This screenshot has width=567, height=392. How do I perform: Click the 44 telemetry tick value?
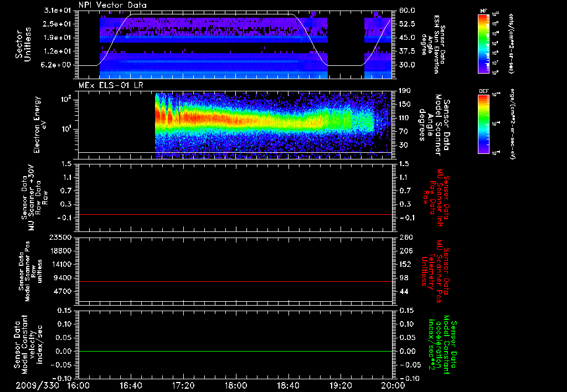click(x=404, y=291)
